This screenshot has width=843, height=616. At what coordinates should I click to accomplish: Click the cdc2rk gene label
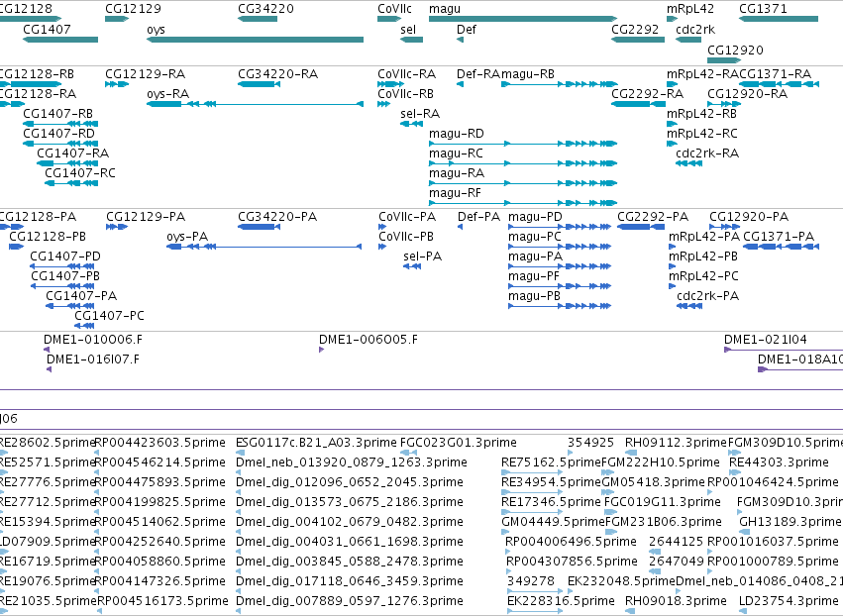coord(695,29)
